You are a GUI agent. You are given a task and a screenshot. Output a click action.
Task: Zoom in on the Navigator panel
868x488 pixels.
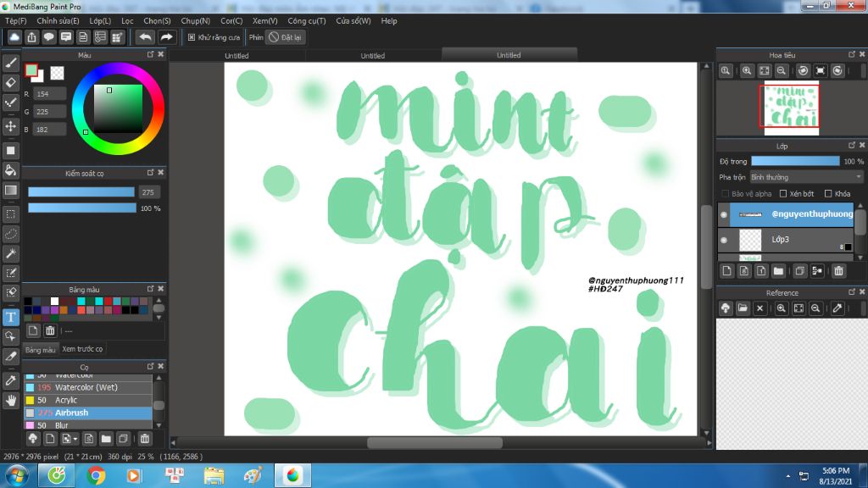point(747,71)
